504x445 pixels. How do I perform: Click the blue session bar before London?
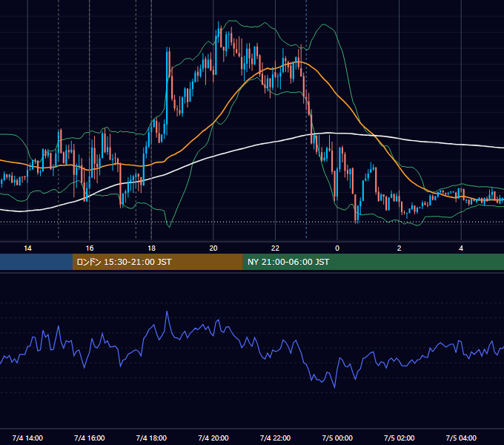point(36,262)
